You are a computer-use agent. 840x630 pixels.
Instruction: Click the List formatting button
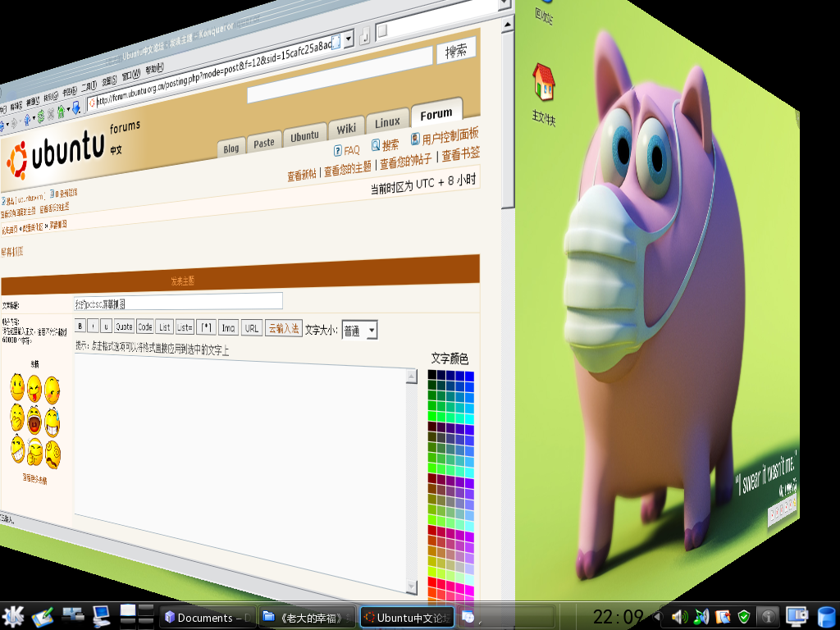(x=164, y=326)
